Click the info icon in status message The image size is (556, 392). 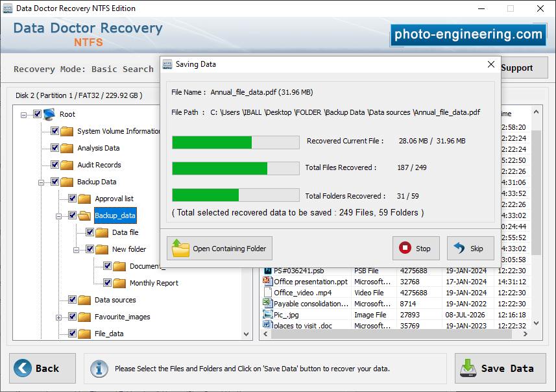tap(99, 369)
